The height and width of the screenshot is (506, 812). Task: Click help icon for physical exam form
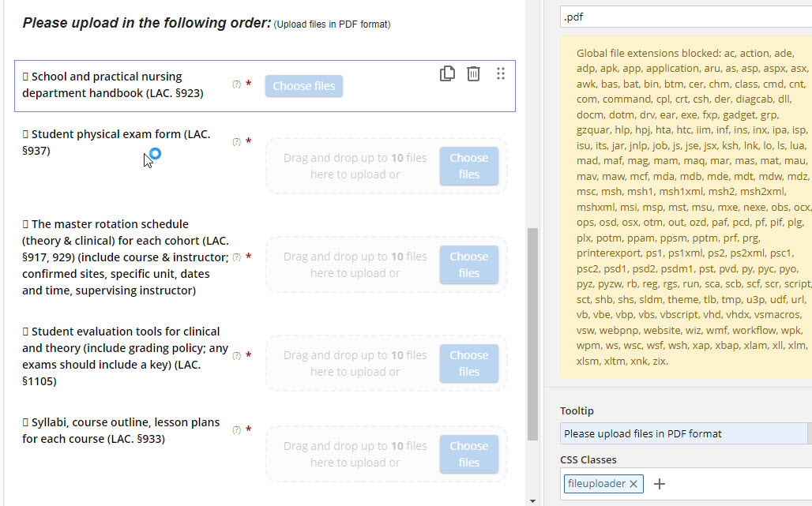click(x=236, y=142)
